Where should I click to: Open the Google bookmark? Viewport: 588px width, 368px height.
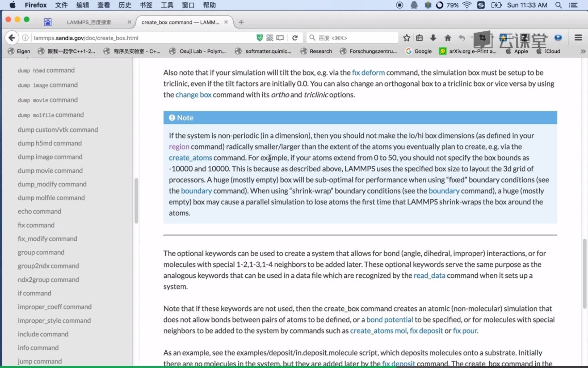pyautogui.click(x=419, y=51)
